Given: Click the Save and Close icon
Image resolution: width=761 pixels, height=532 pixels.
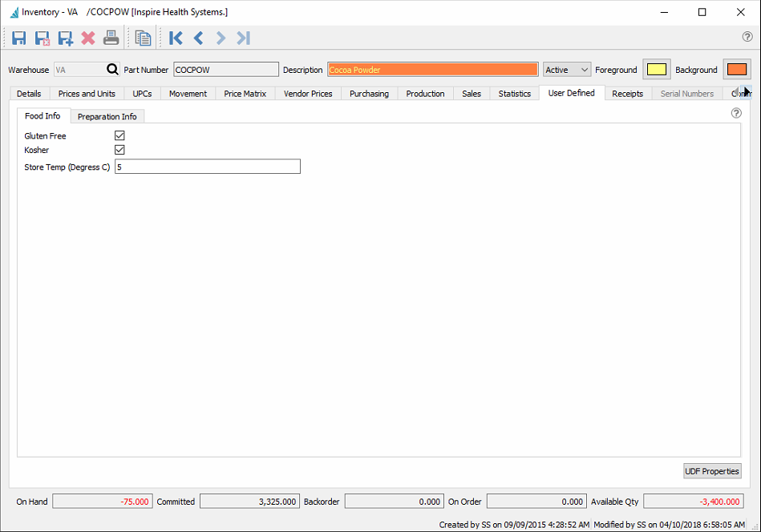Looking at the screenshot, I should click(x=43, y=38).
